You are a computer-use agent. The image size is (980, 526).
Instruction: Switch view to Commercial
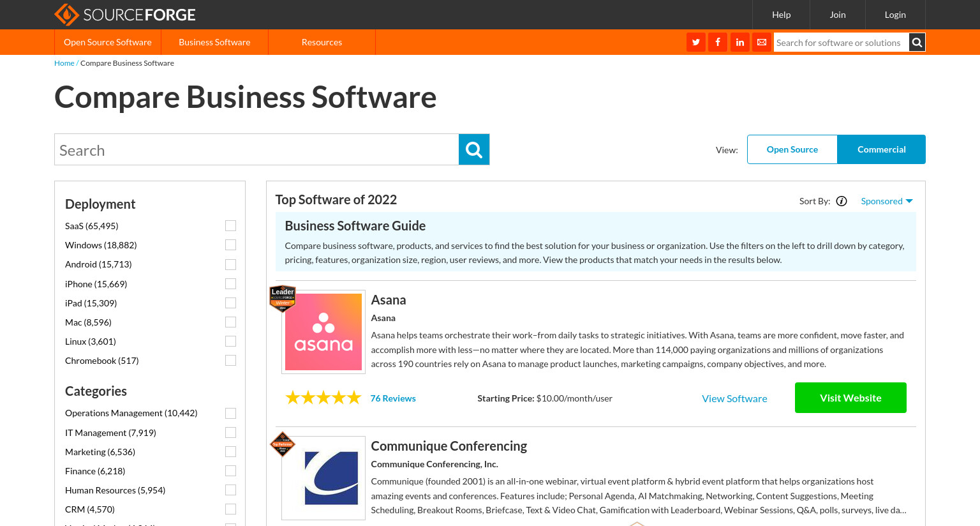pos(881,149)
